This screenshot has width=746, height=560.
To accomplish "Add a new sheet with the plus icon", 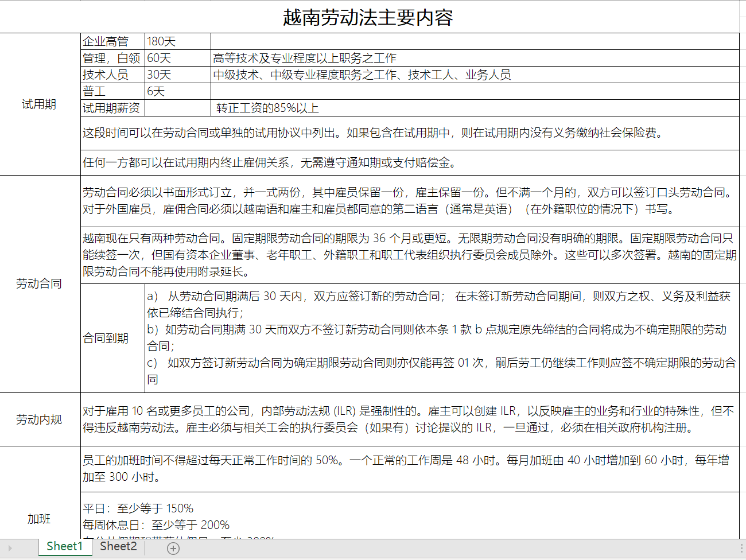I will pos(173,549).
